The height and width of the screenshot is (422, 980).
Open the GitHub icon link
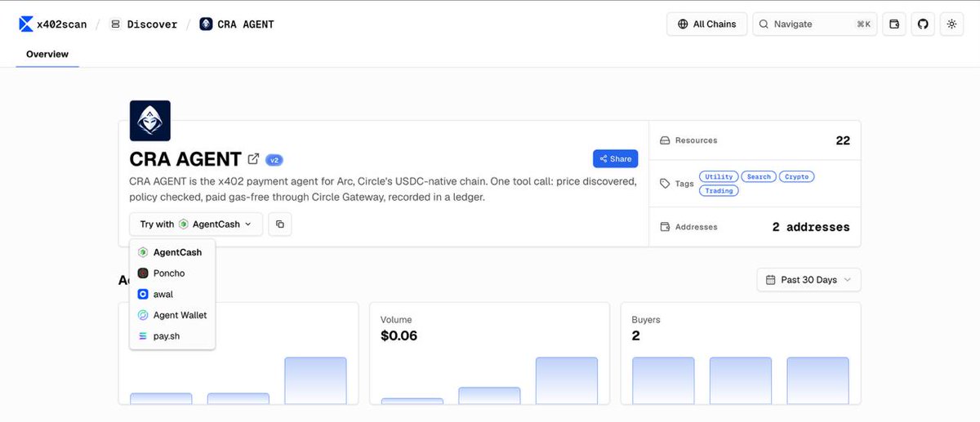tap(923, 24)
